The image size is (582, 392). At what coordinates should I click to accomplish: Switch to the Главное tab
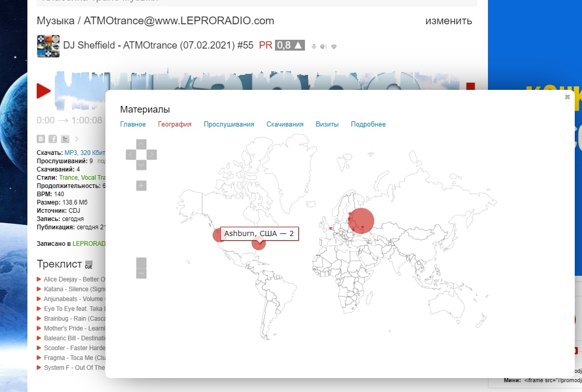pos(133,124)
